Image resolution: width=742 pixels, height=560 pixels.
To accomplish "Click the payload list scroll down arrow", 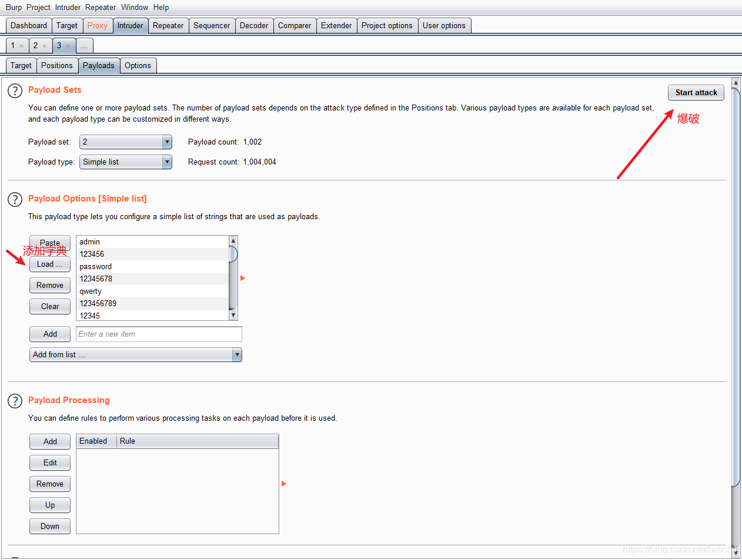I will pyautogui.click(x=233, y=316).
